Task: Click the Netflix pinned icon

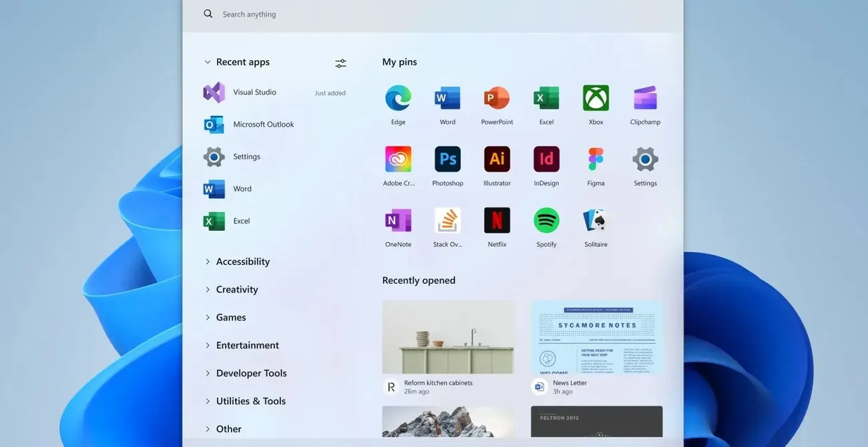Action: point(497,221)
